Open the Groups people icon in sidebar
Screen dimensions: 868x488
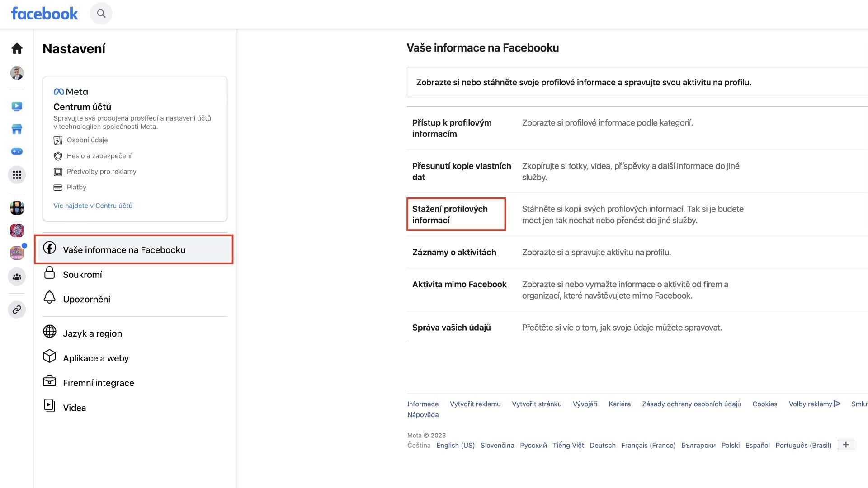17,277
